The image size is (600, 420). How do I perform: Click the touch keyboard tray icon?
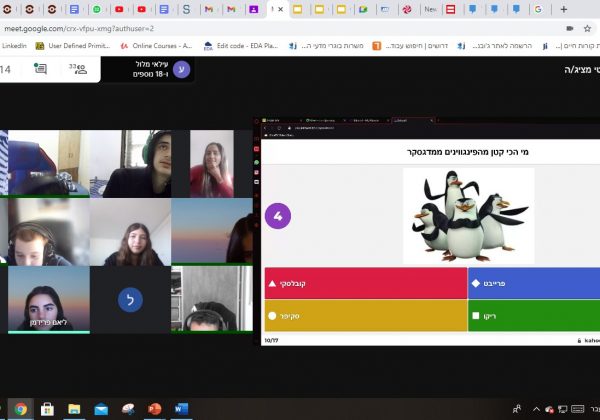(x=577, y=409)
